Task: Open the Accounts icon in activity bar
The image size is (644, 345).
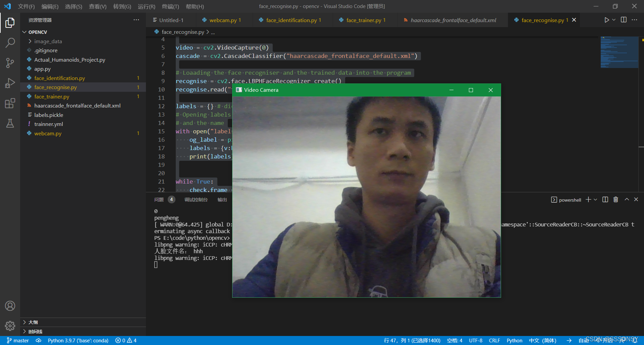Action: [10, 306]
